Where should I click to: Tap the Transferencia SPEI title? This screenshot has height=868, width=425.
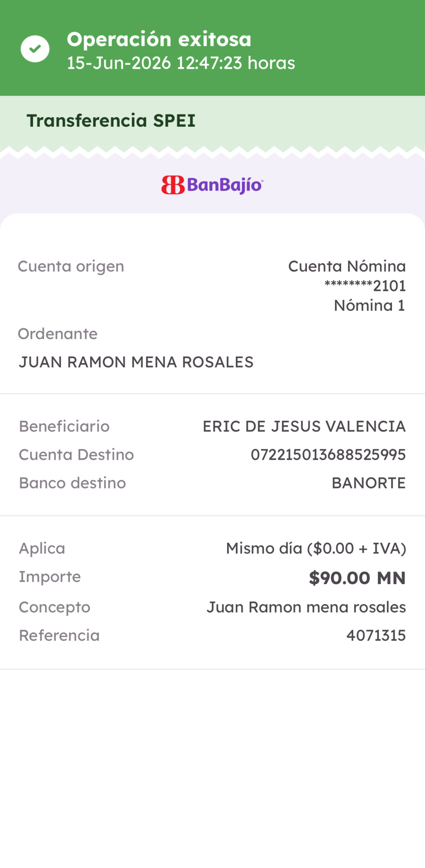tap(111, 120)
